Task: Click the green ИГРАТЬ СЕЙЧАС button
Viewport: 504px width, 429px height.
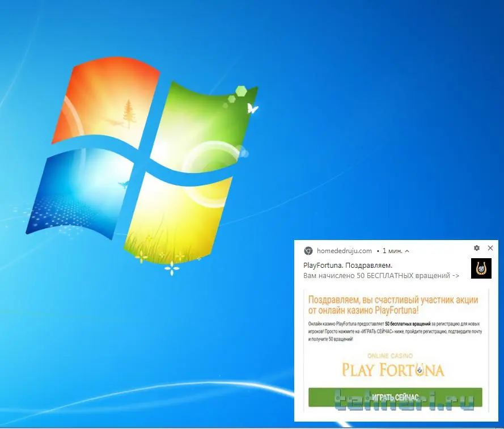Action: click(395, 397)
